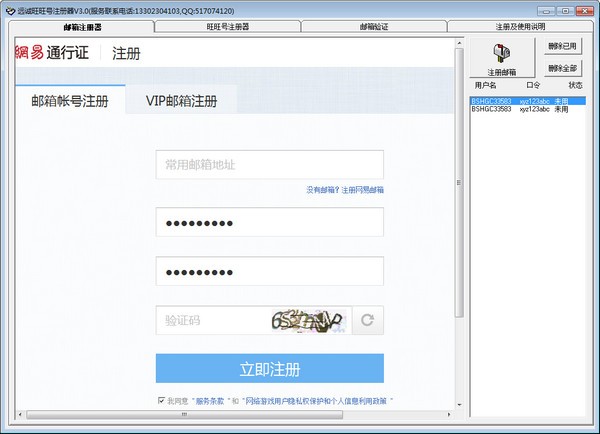The image size is (600, 434).
Task: Open the 没有邮箱? 注册网易邮箱 link
Action: tap(345, 190)
